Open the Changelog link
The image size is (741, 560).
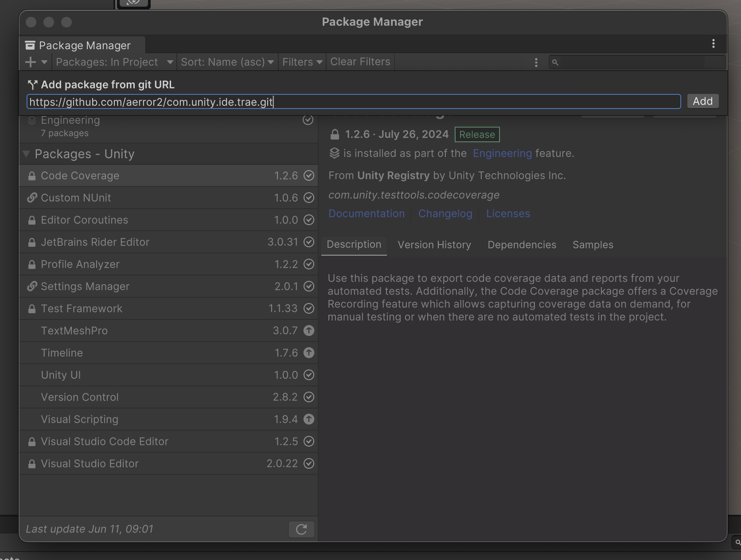click(445, 214)
